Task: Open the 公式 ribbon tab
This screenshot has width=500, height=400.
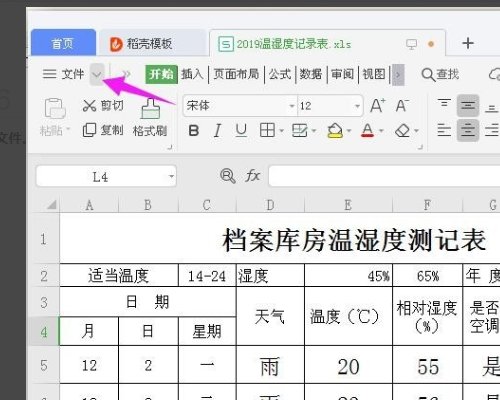Action: (x=280, y=74)
